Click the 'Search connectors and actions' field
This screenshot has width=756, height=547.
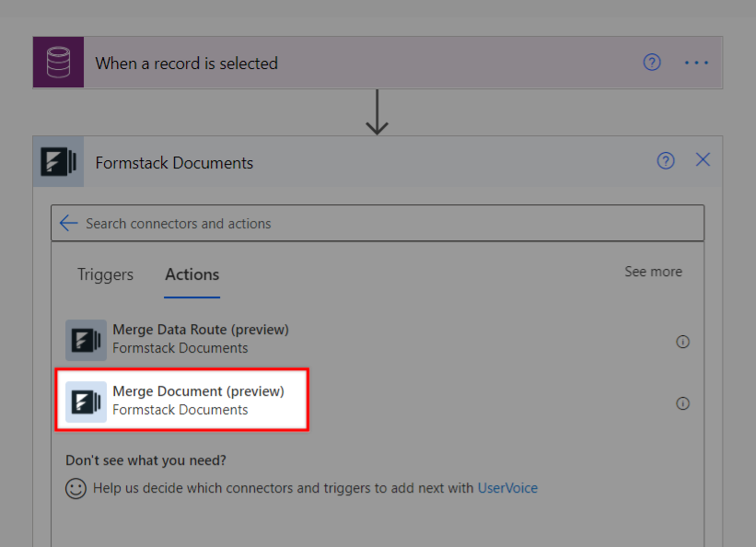pos(387,223)
